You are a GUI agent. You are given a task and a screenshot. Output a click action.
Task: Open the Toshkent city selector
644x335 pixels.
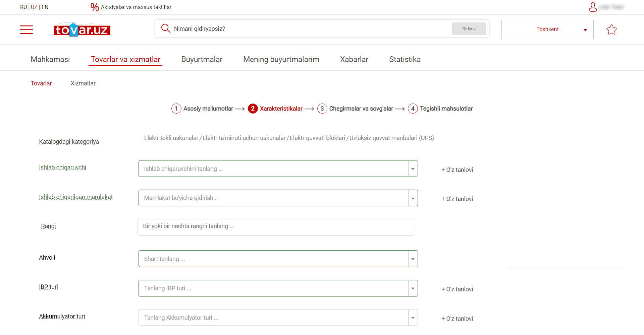547,29
